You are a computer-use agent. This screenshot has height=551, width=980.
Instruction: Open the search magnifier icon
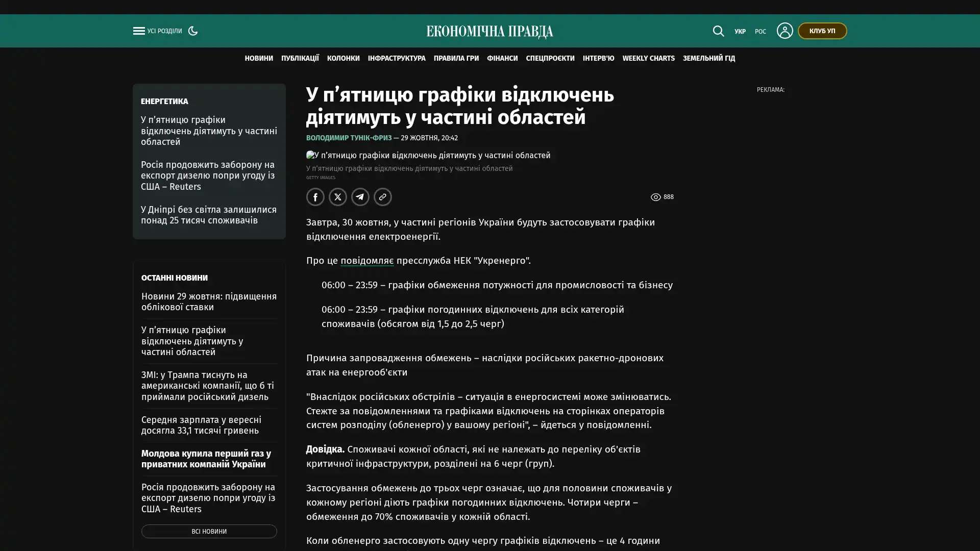coord(718,31)
